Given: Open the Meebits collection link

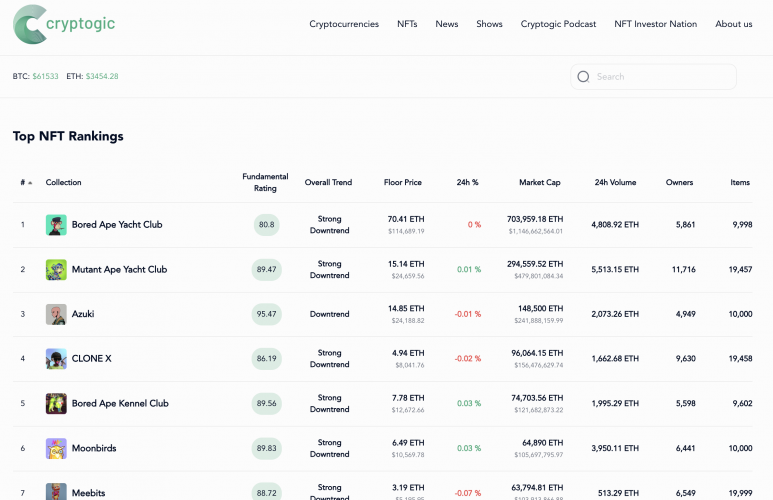Looking at the screenshot, I should pos(89,493).
